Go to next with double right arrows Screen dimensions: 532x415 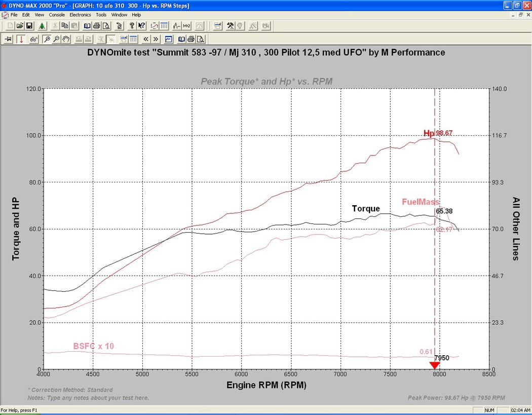(156, 39)
